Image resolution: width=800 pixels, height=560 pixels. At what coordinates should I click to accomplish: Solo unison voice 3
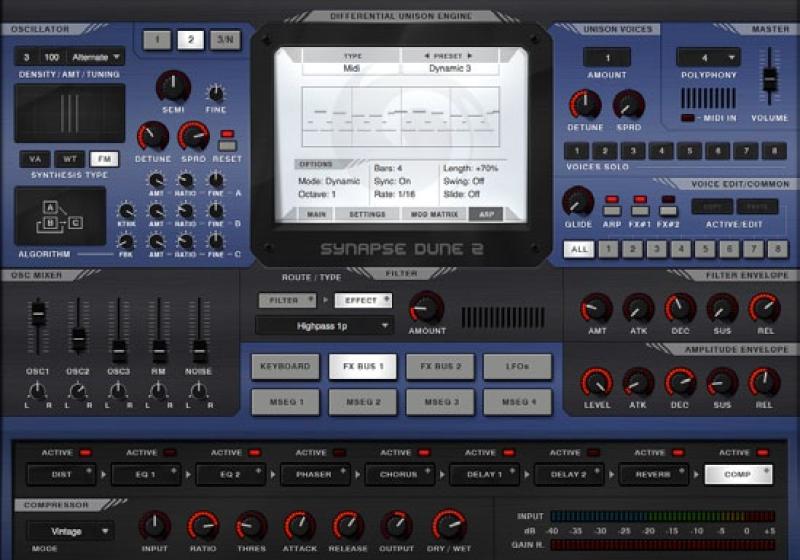pos(633,150)
